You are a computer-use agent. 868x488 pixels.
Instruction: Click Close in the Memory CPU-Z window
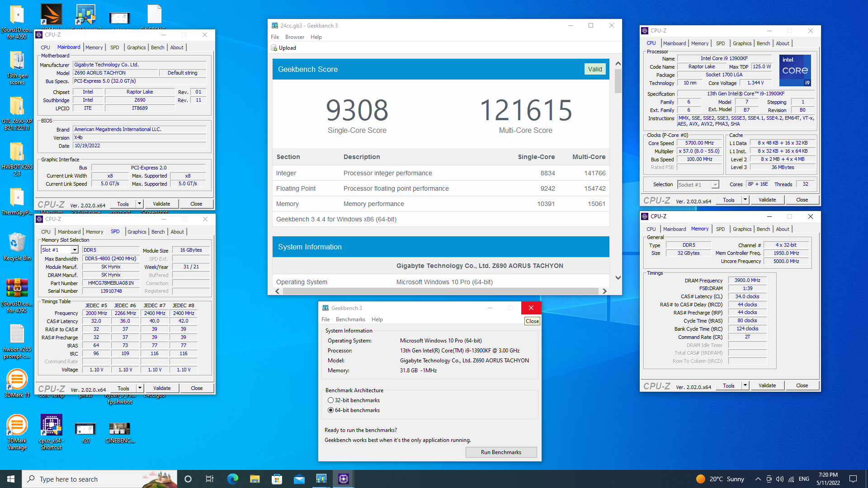[802, 385]
